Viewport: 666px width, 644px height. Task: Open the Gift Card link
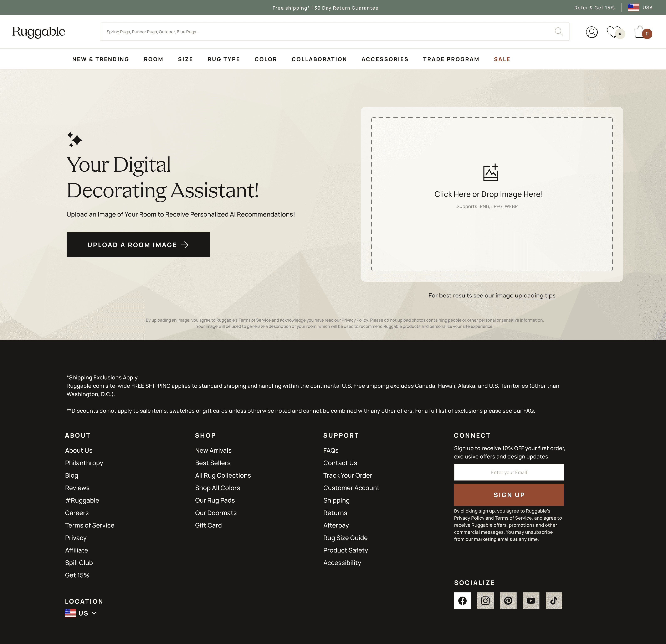point(208,525)
